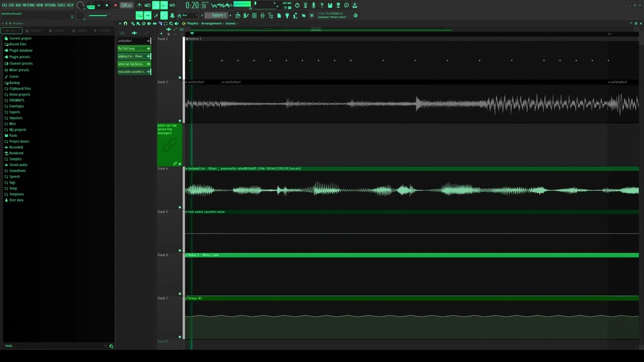Add new pattern with plus button

[x=230, y=16]
